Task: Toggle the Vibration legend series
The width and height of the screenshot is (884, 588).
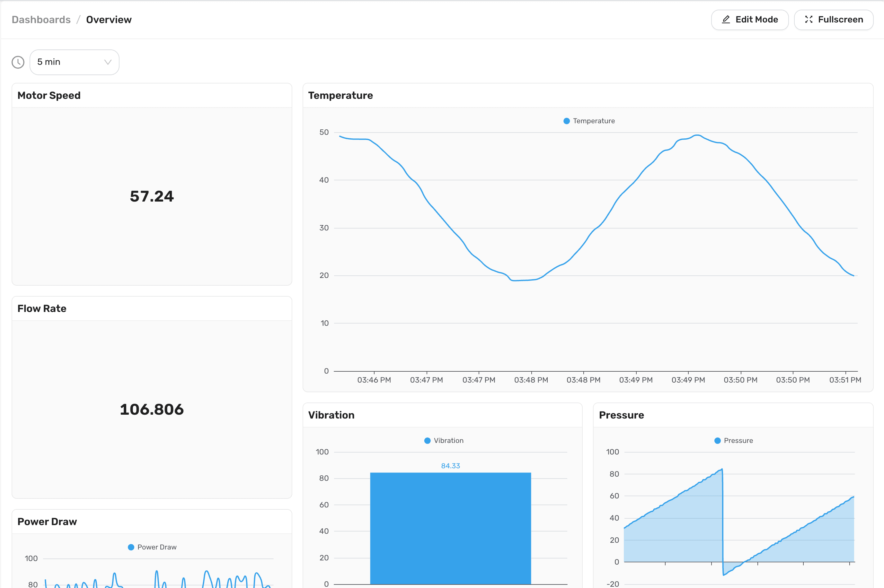Action: (444, 440)
